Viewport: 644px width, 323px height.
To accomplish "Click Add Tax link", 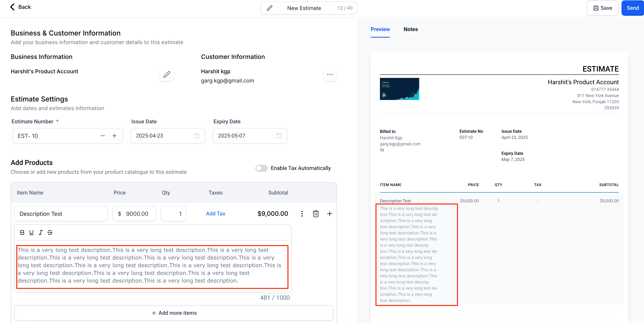I will tap(216, 213).
